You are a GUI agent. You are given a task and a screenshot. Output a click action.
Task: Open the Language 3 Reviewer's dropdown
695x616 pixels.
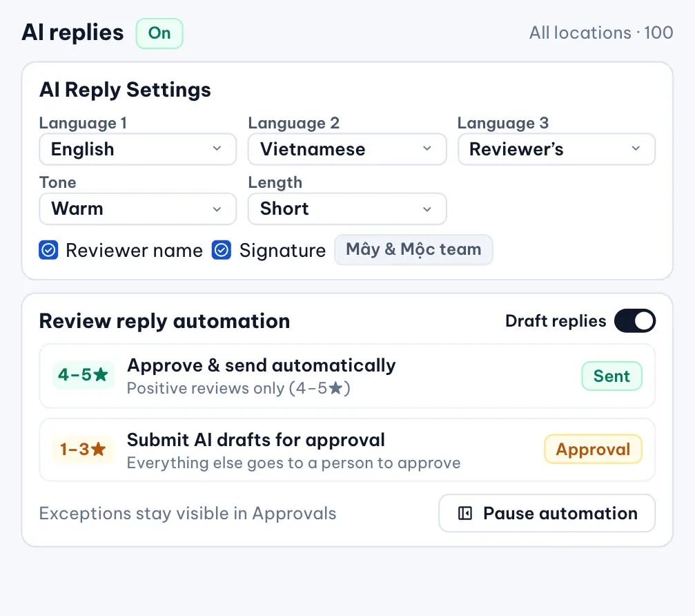(x=556, y=149)
